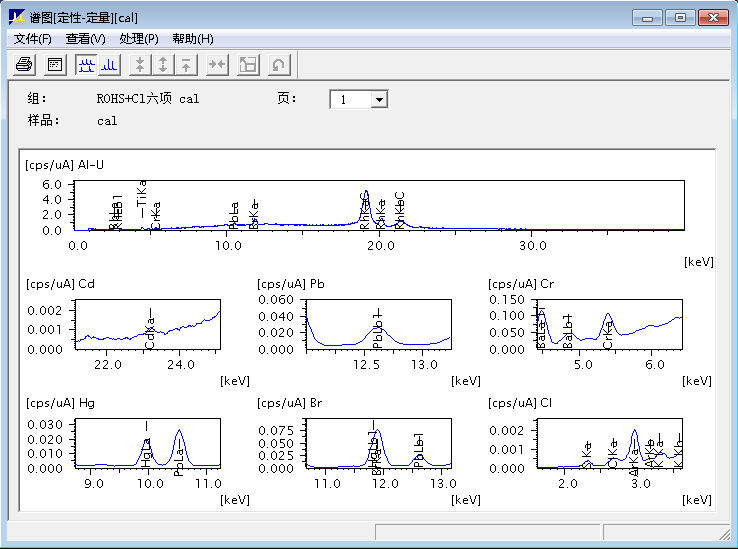Image resolution: width=738 pixels, height=549 pixels.
Task: Click the zoom region frame icon
Action: [x=248, y=65]
